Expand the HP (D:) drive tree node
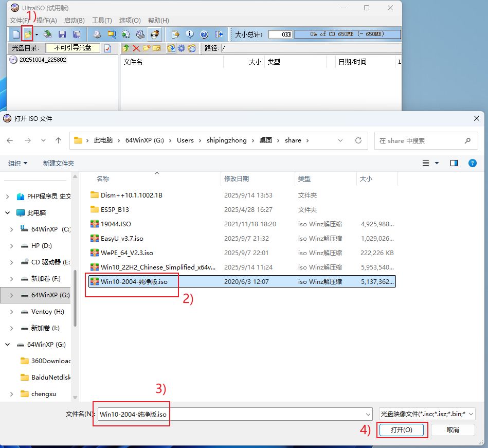 click(12, 246)
